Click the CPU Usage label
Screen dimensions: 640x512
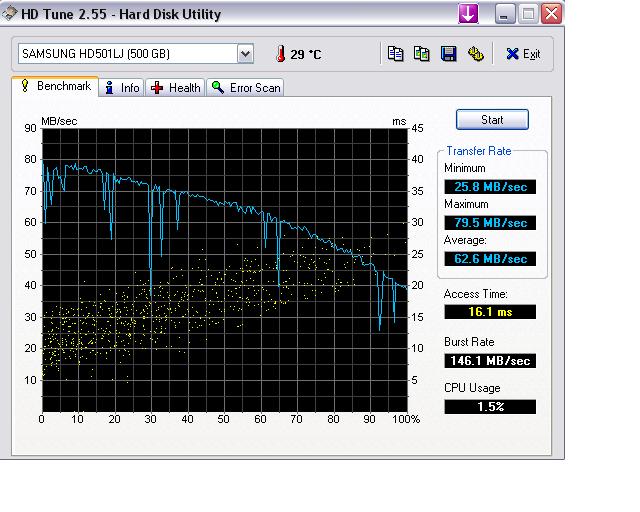(x=472, y=388)
